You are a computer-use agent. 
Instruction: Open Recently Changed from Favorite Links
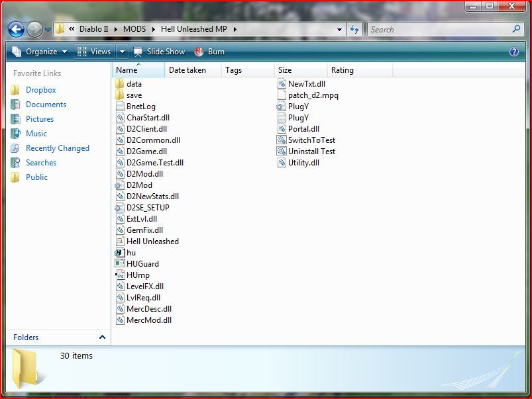(x=50, y=148)
